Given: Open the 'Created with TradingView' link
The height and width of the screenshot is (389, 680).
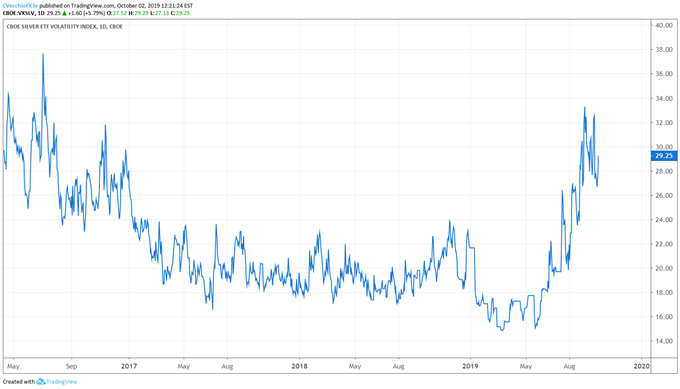Looking at the screenshot, I should [40, 382].
